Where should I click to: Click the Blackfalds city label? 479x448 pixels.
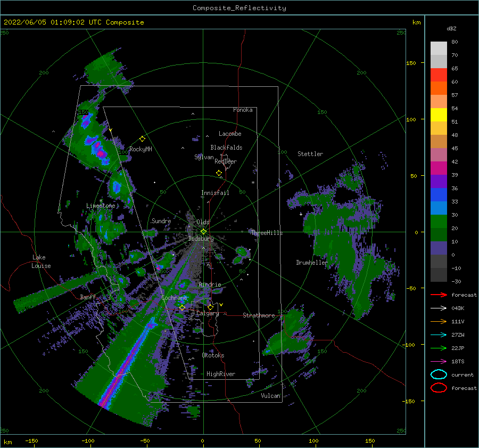pyautogui.click(x=226, y=148)
